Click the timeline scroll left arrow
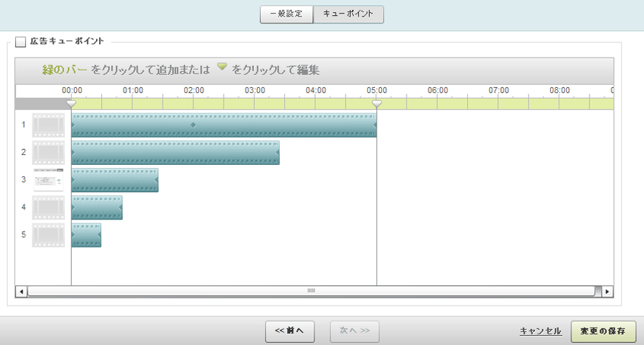This screenshot has height=345, width=644. [x=21, y=291]
